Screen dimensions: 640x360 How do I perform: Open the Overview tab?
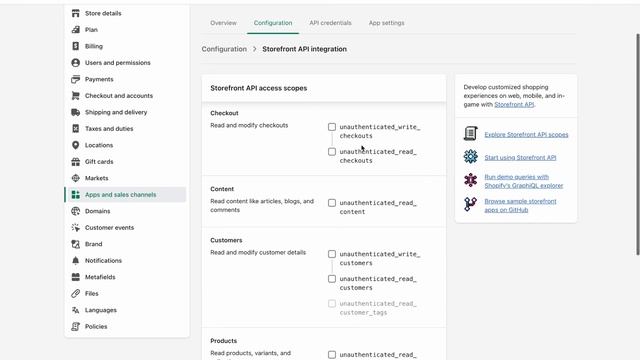223,23
